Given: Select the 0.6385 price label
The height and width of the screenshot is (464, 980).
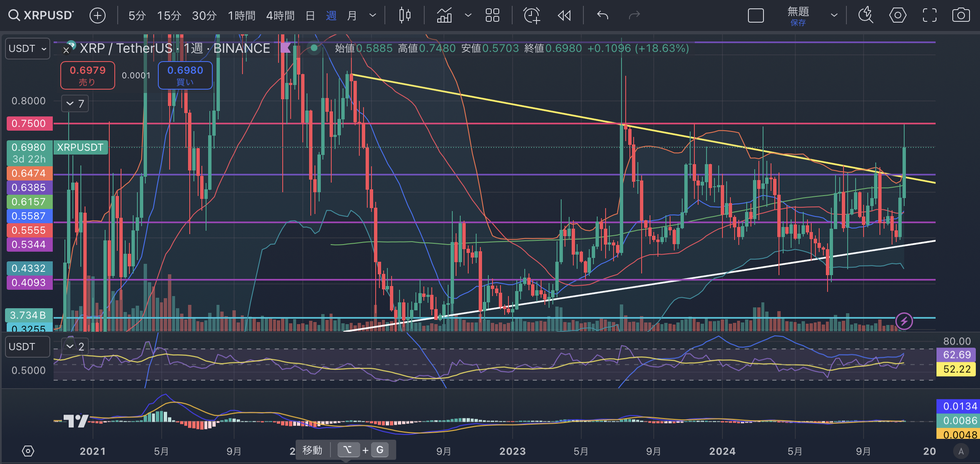Looking at the screenshot, I should (29, 188).
